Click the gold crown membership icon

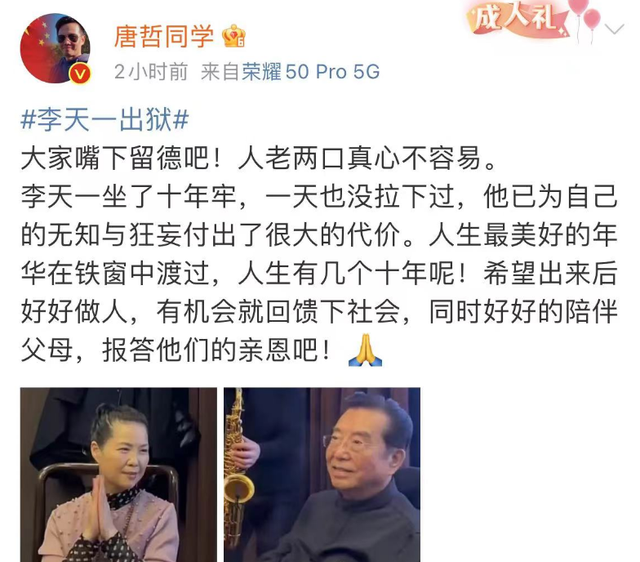(233, 36)
